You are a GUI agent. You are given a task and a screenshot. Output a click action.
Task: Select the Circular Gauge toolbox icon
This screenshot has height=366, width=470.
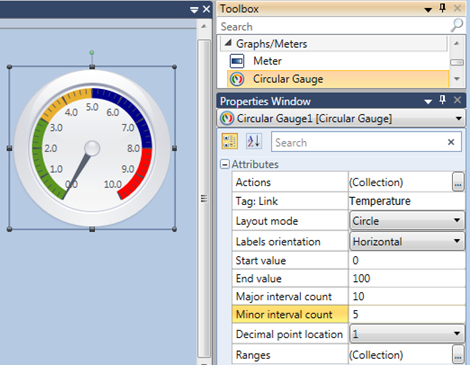[x=237, y=79]
